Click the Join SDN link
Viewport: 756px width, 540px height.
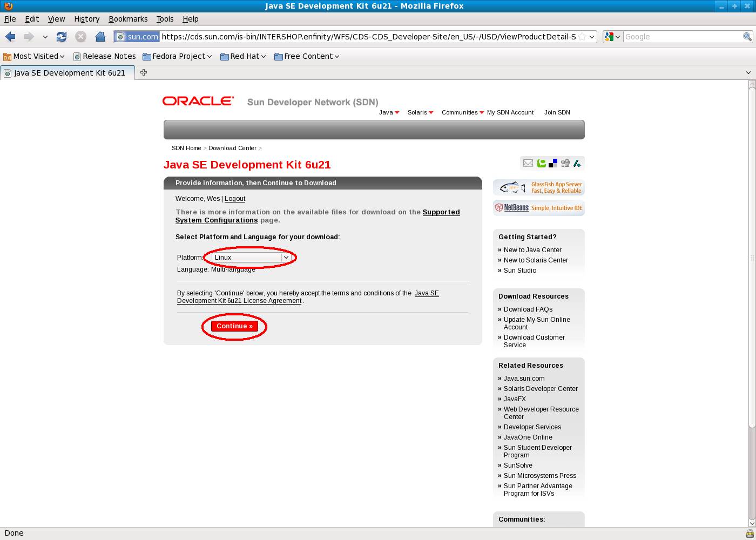click(557, 112)
